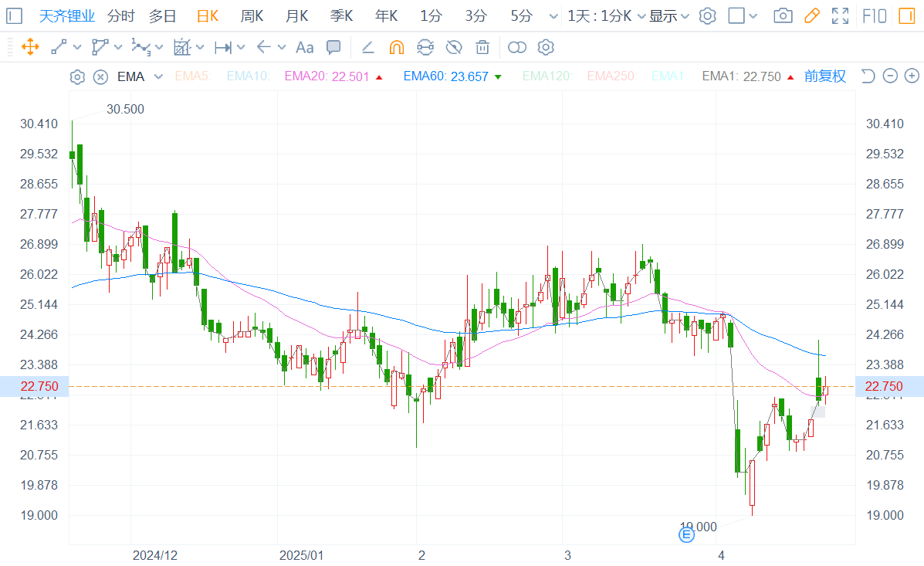Screen dimensions: 924x566
Task: Click the eraser tool icon
Action: (367, 47)
